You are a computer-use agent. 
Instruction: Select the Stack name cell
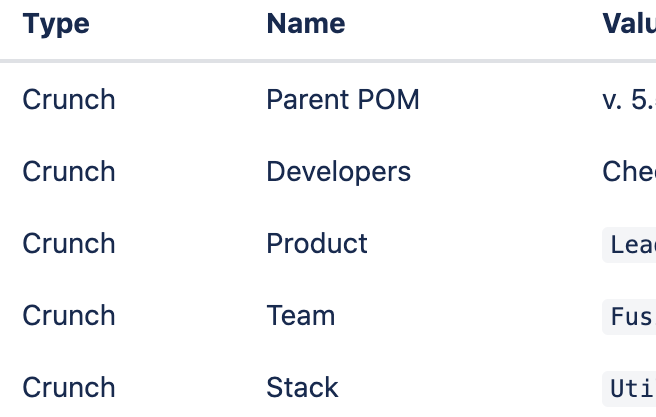302,387
